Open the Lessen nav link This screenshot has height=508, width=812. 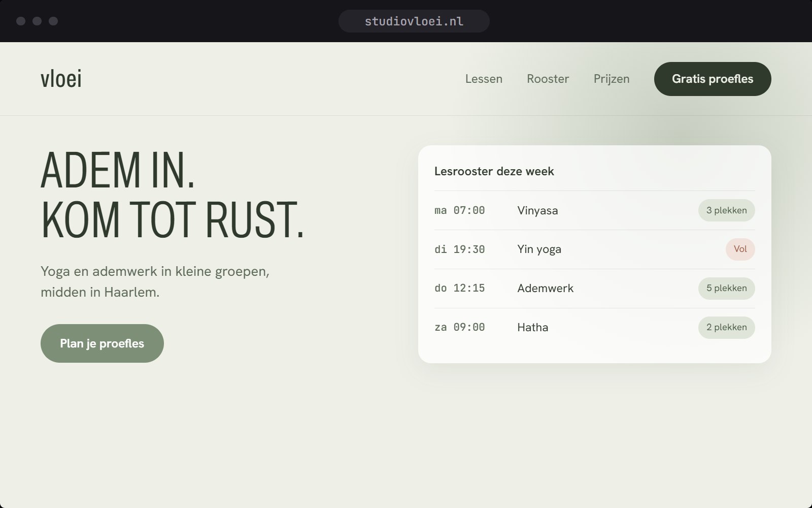tap(484, 79)
